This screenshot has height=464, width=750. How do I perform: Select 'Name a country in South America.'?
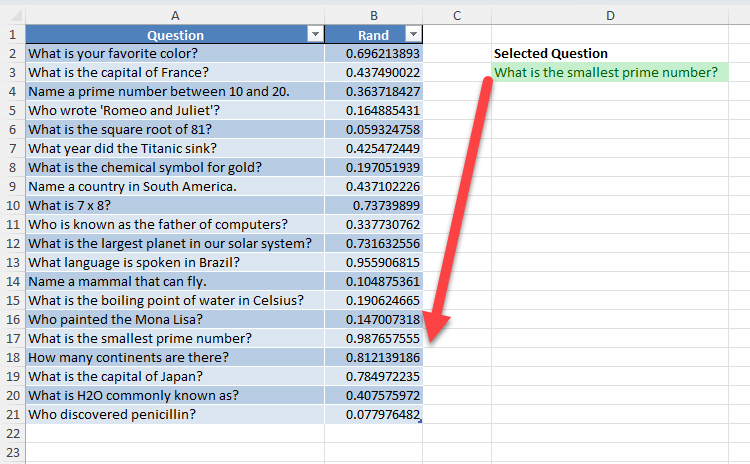coord(175,186)
